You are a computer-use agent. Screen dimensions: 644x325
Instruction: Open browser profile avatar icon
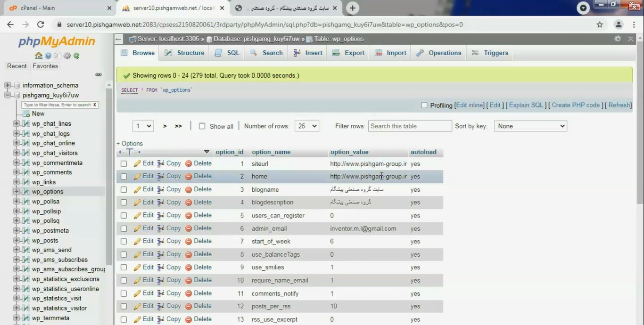[619, 24]
